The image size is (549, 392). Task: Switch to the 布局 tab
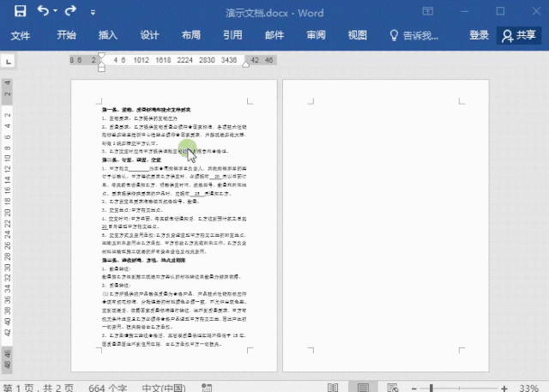[x=191, y=35]
